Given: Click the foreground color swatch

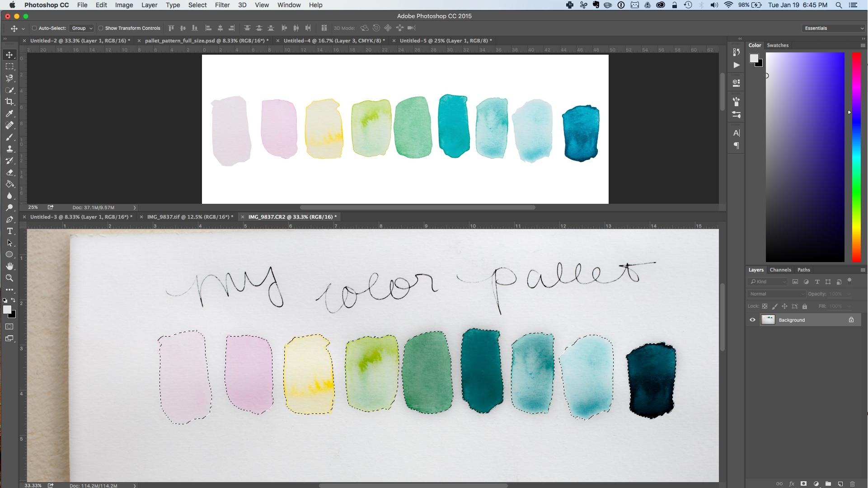Looking at the screenshot, I should pyautogui.click(x=7, y=309).
